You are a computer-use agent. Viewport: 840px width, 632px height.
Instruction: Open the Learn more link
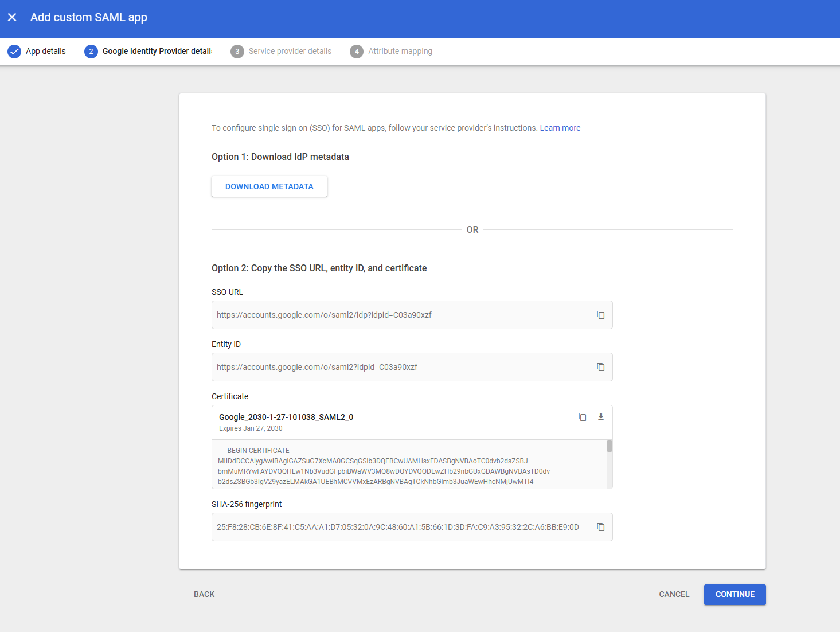click(x=560, y=128)
